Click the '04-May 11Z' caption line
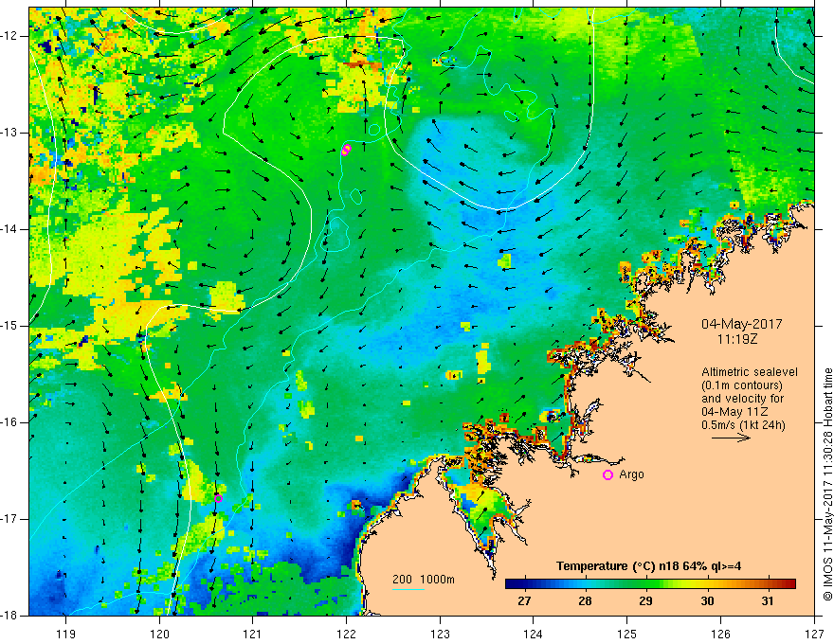Screen dimensions: 834x644 [734, 412]
